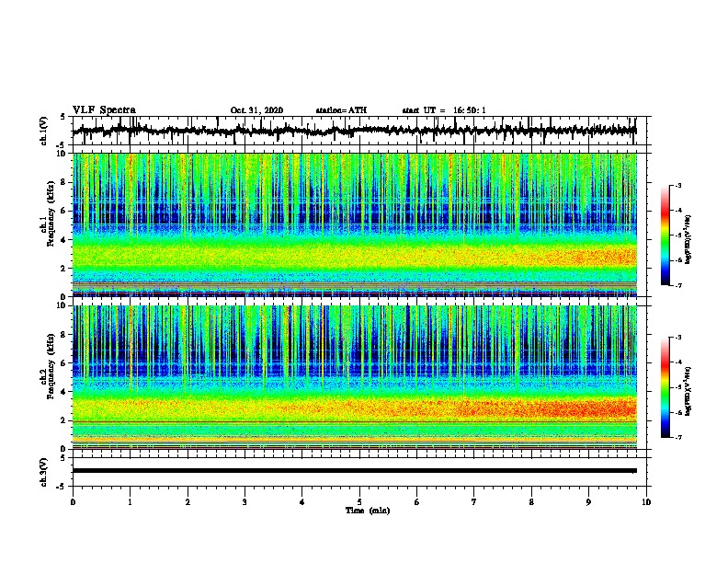Click the 'VLF Spectra' title text
The height and width of the screenshot is (563, 728).
[104, 110]
